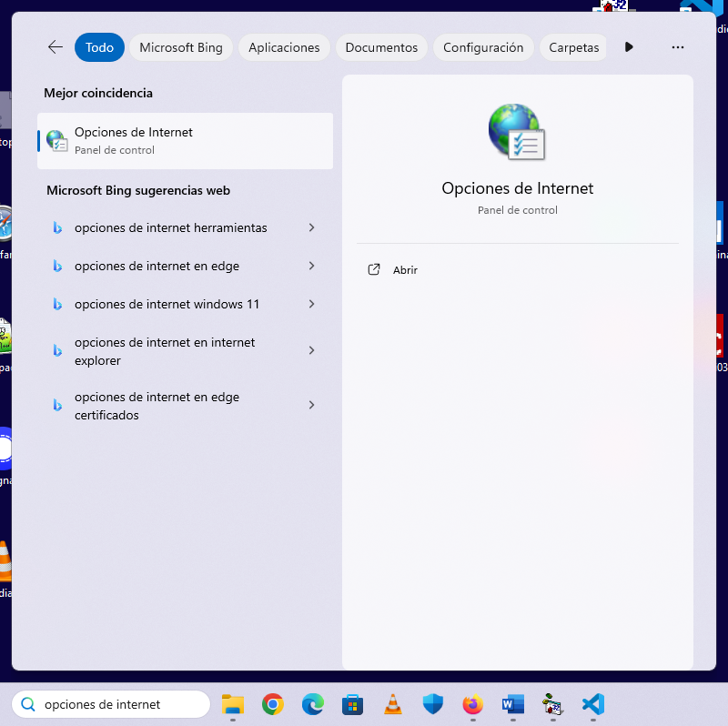728x726 pixels.
Task: Select Opciones de Internet best match result
Action: (x=185, y=141)
